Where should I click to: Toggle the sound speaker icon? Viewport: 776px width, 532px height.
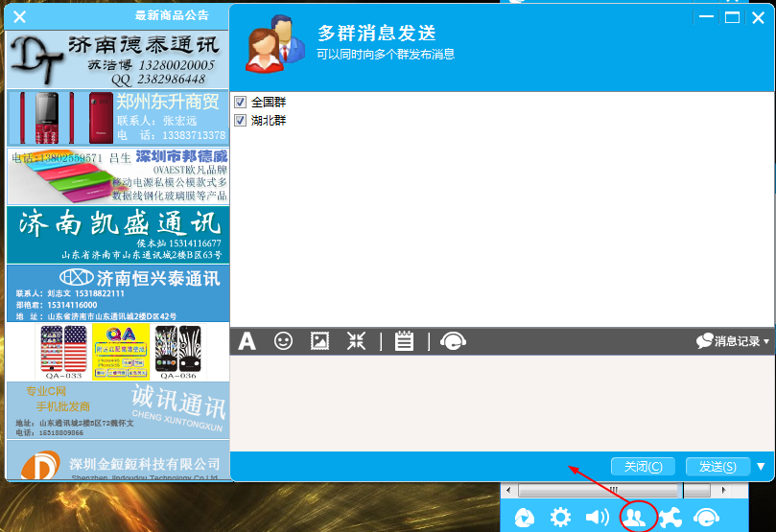pyautogui.click(x=598, y=518)
